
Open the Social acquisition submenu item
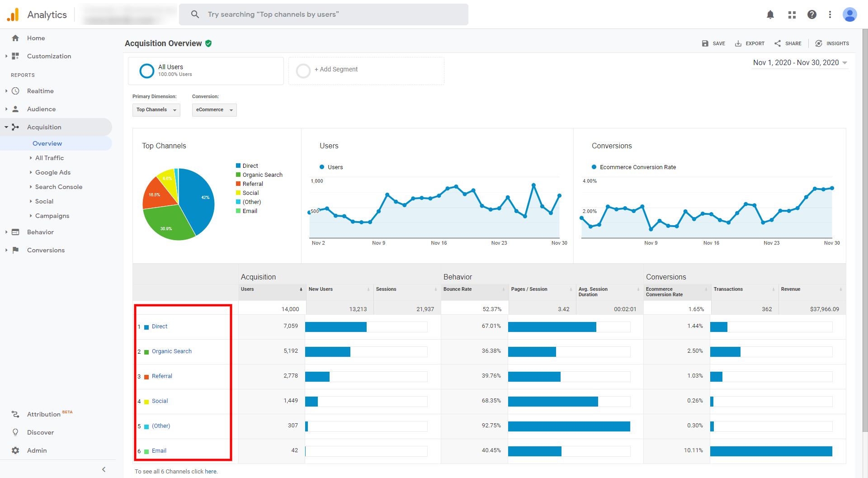click(x=44, y=201)
